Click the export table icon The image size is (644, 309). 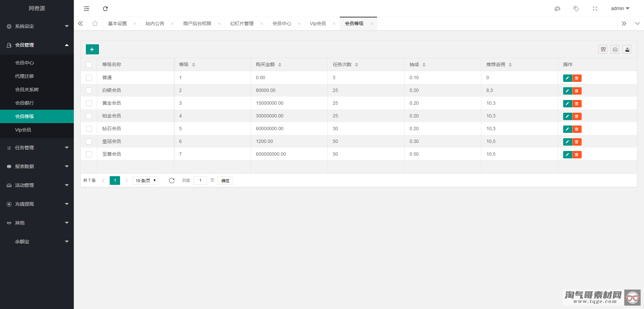pyautogui.click(x=627, y=50)
